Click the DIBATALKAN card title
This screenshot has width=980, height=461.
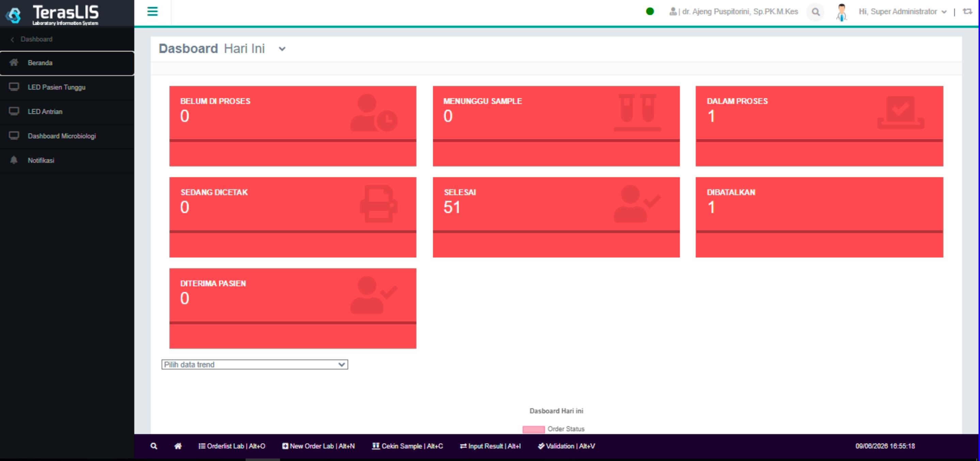(x=731, y=192)
